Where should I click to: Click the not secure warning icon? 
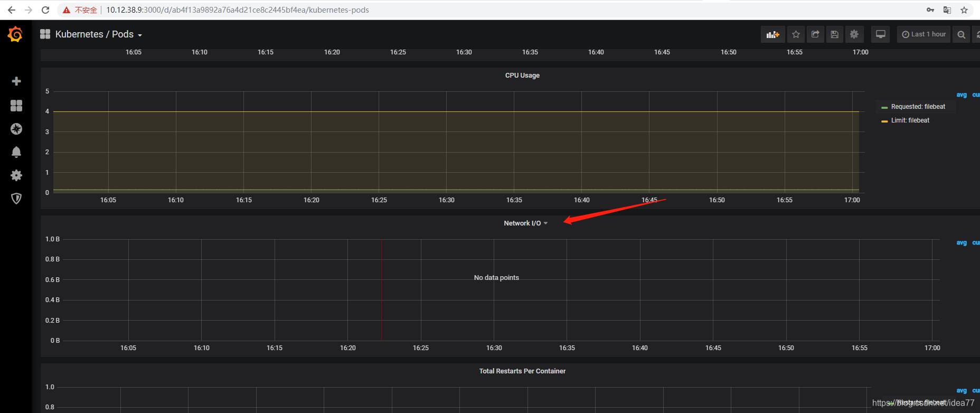[67, 10]
